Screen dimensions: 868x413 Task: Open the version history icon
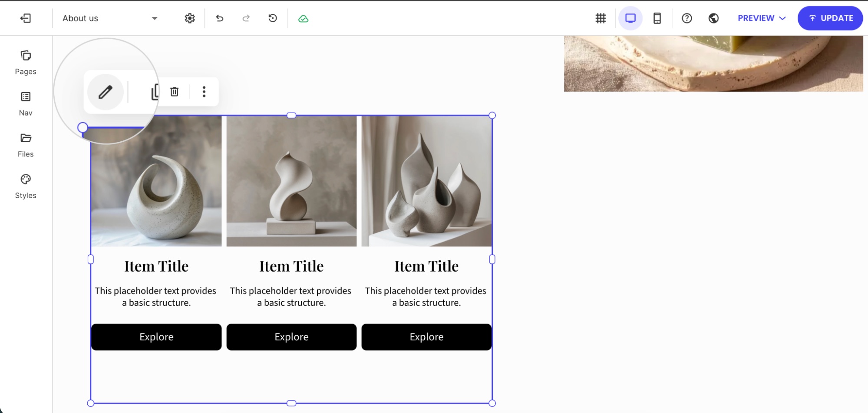[273, 18]
